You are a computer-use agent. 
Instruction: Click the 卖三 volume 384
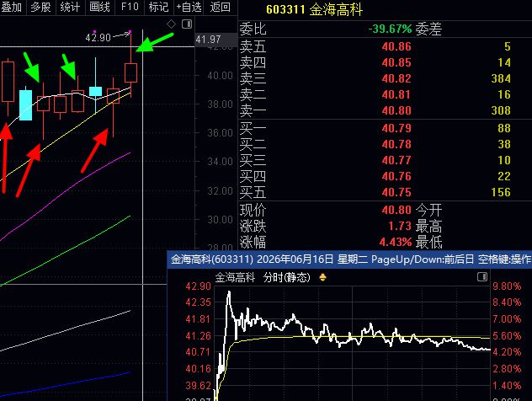point(501,78)
